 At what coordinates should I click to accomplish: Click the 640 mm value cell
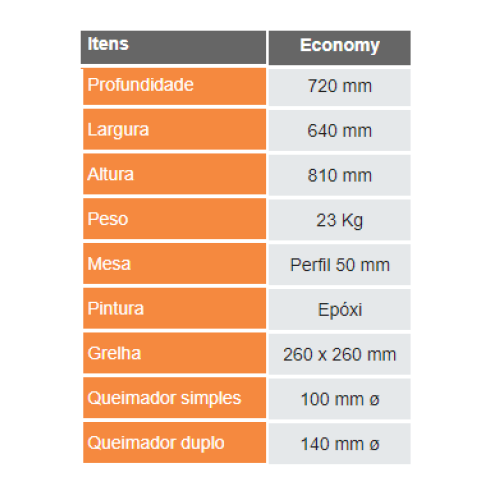tap(340, 130)
